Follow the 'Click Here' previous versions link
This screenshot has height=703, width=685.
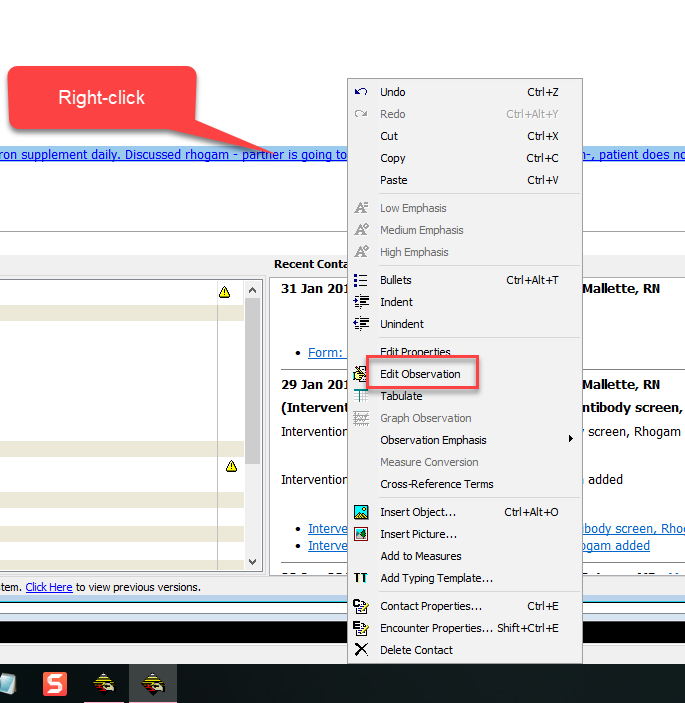click(x=49, y=587)
